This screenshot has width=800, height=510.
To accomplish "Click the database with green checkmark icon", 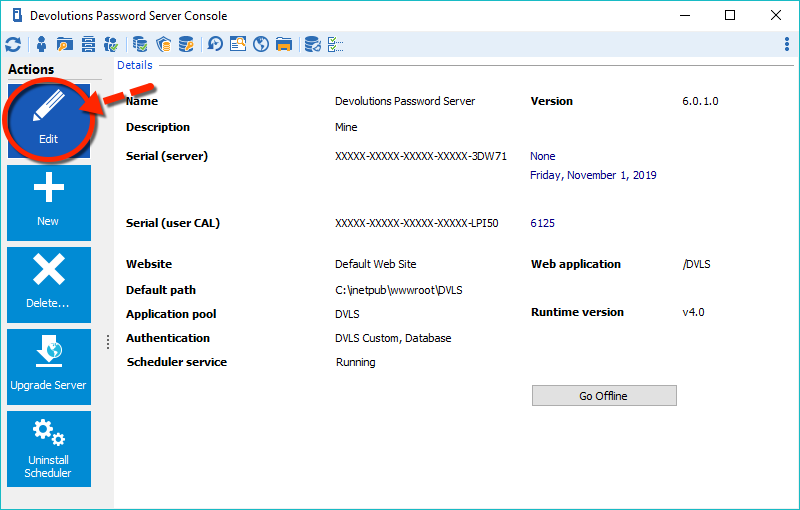I will coord(140,44).
